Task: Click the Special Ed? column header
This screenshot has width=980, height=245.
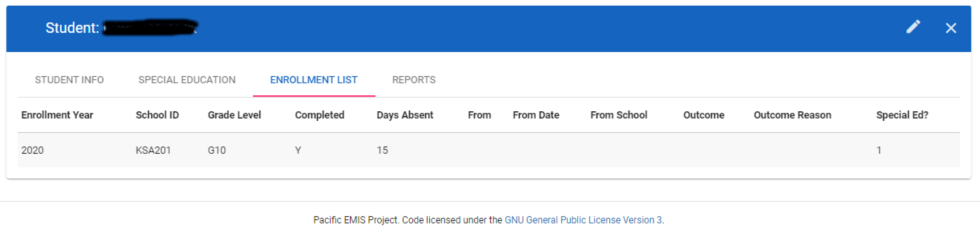Action: tap(902, 115)
